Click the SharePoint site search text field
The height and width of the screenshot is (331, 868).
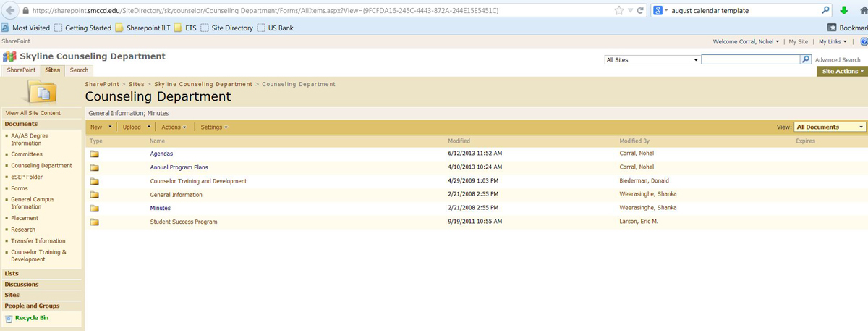click(749, 60)
